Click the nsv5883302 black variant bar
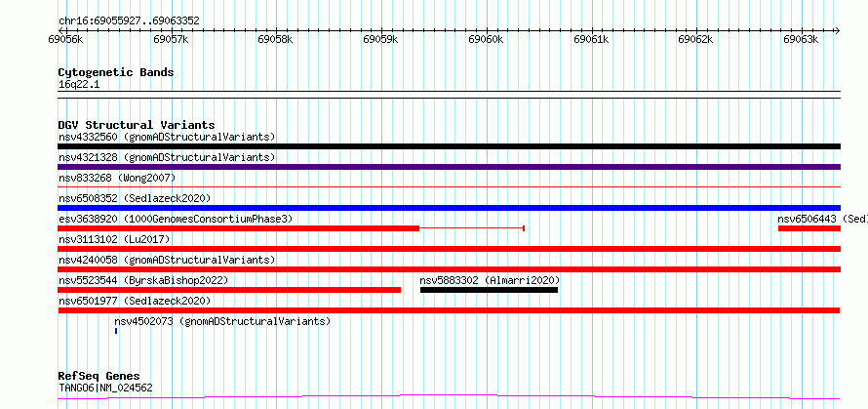This screenshot has width=868, height=409. tap(489, 290)
